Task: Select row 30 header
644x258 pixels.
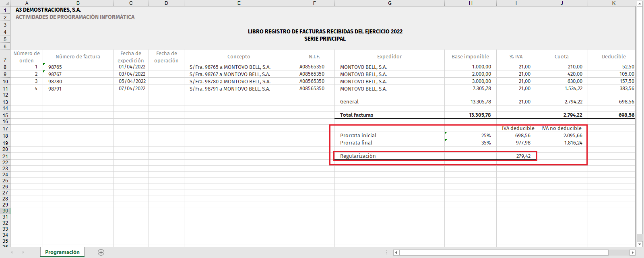Action: pos(5,211)
